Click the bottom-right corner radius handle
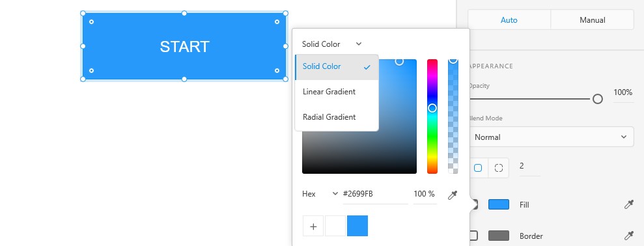The width and height of the screenshot is (644, 246). point(277,71)
